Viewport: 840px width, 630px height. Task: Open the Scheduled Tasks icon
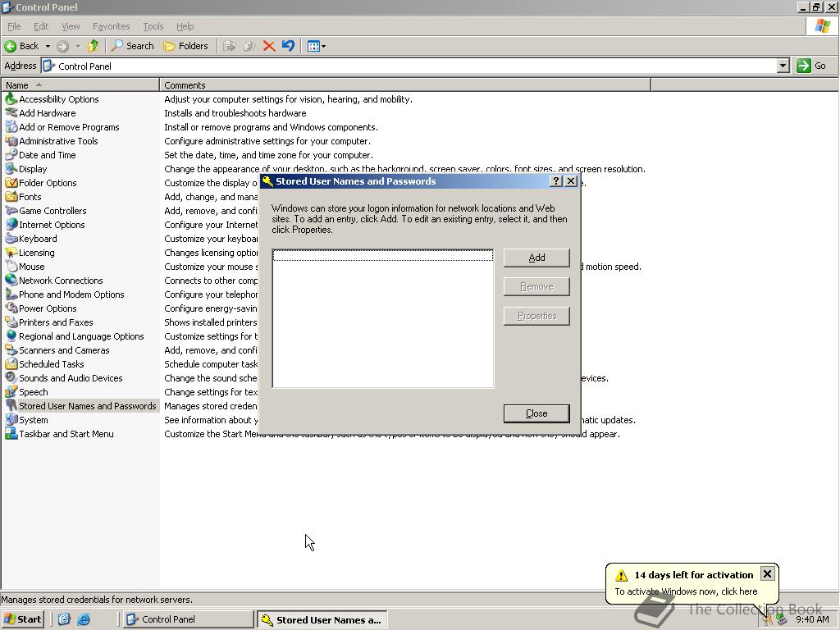pos(11,363)
